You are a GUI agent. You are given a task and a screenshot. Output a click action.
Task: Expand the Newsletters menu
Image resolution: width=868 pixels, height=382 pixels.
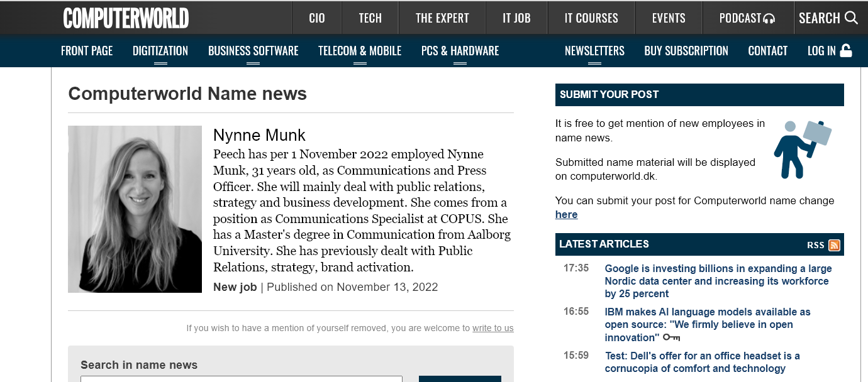pyautogui.click(x=594, y=52)
